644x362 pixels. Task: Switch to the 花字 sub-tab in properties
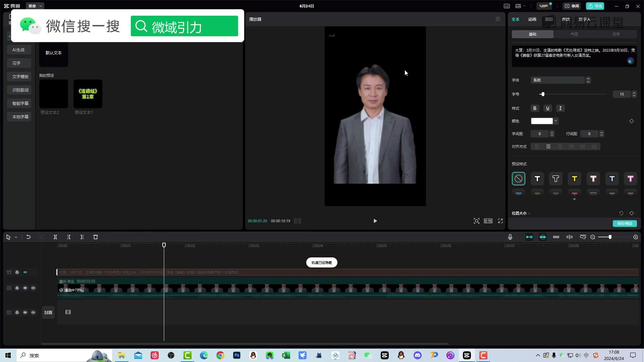tap(616, 34)
